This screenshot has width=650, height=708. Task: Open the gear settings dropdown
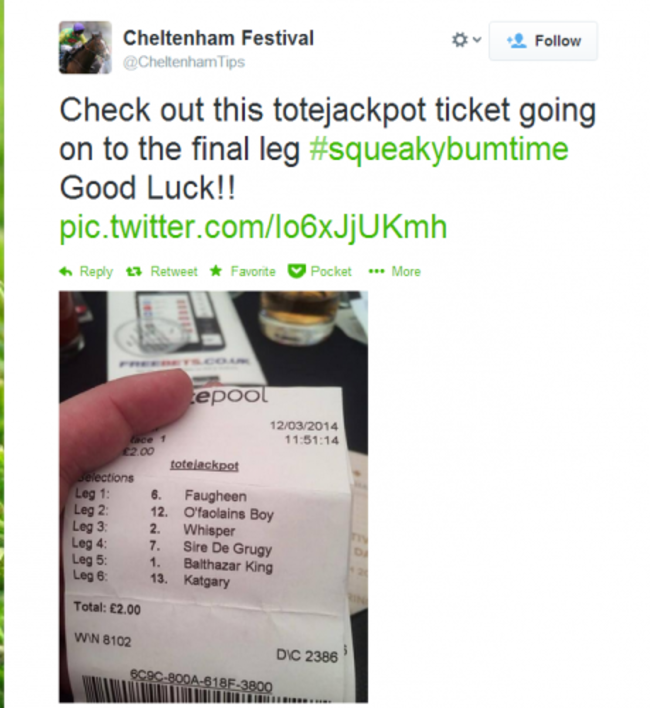click(x=466, y=40)
